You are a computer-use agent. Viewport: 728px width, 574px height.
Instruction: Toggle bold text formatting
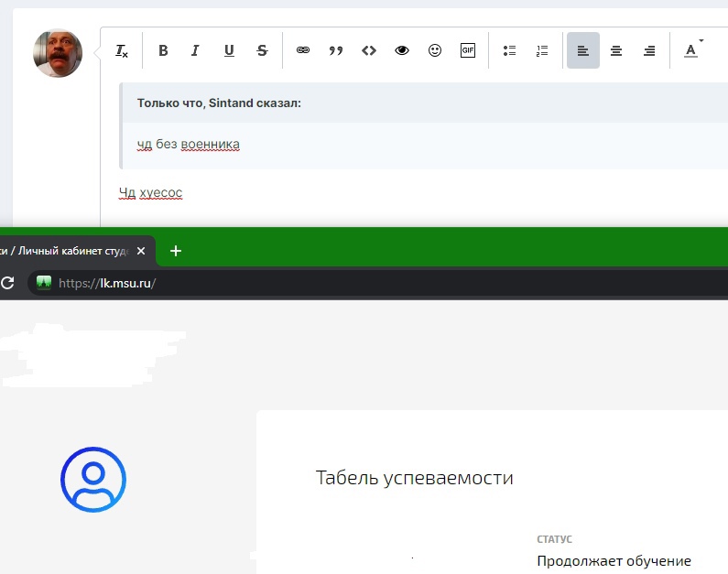163,51
